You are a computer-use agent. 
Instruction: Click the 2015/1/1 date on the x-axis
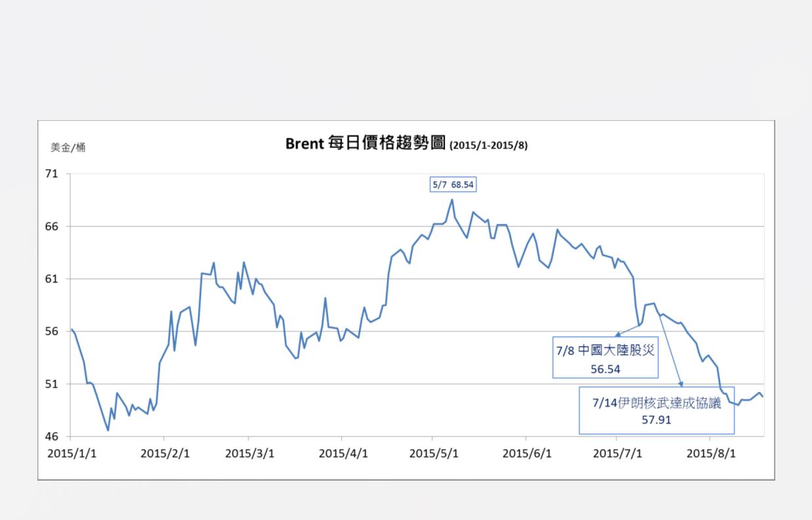click(x=72, y=454)
